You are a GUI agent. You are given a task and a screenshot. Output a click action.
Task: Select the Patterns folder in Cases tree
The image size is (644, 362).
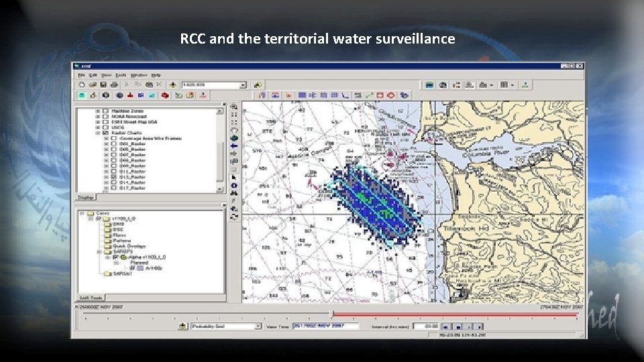tap(121, 241)
